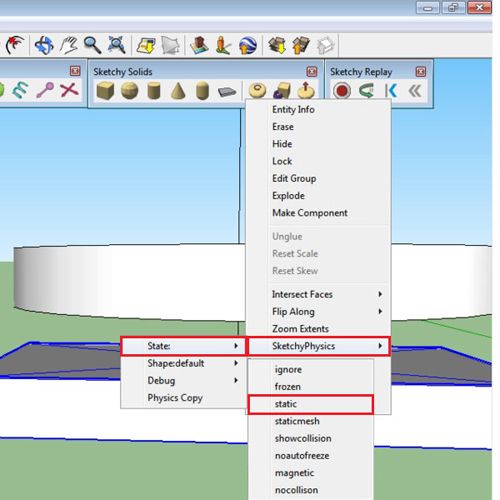Close the Sketchy Solids toolbar
This screenshot has width=500, height=500.
[312, 71]
